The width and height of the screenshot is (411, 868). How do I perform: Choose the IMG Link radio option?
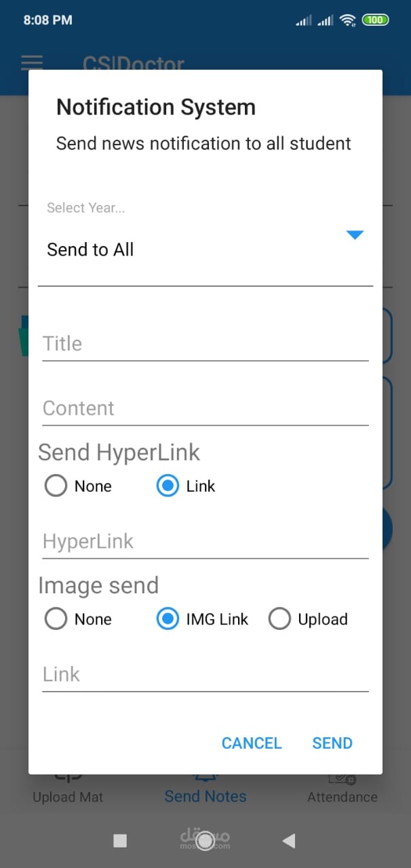tap(168, 619)
